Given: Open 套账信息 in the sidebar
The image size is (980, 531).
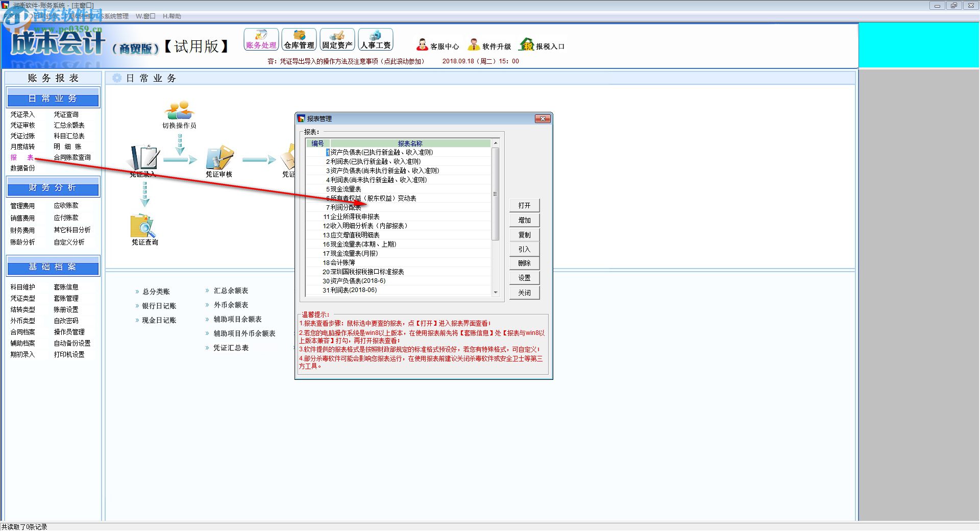Looking at the screenshot, I should 66,287.
